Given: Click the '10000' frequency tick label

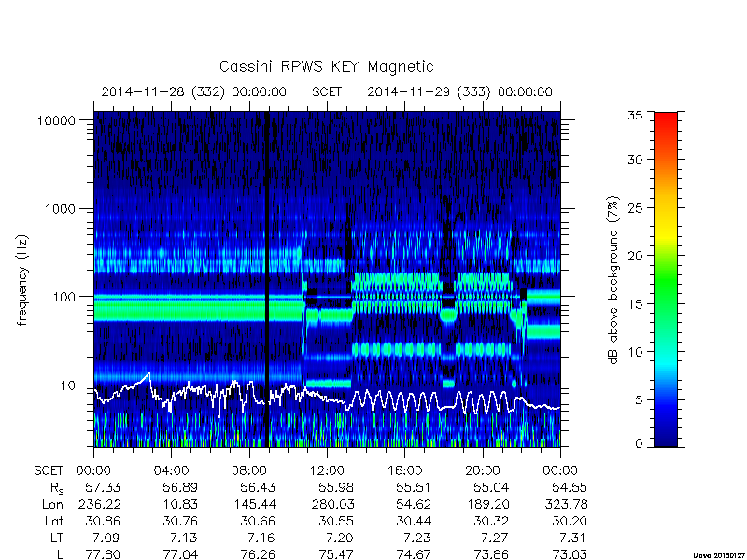Looking at the screenshot, I should coord(56,121).
